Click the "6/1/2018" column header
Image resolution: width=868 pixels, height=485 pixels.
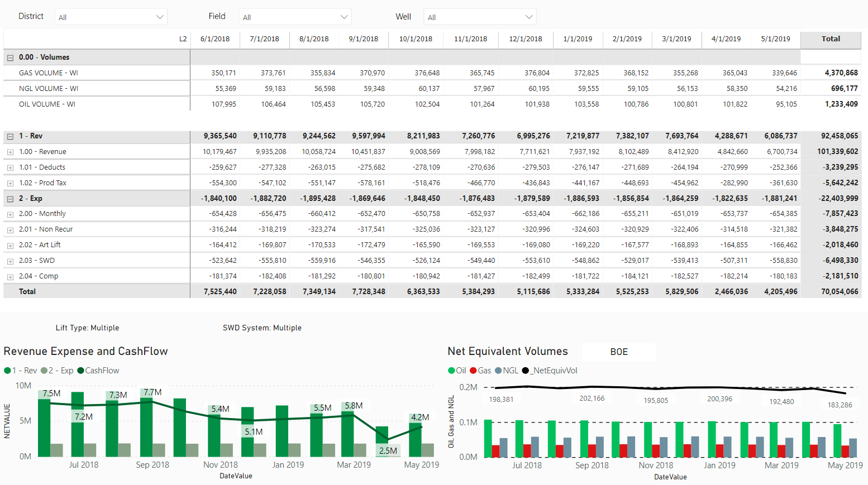click(x=215, y=39)
